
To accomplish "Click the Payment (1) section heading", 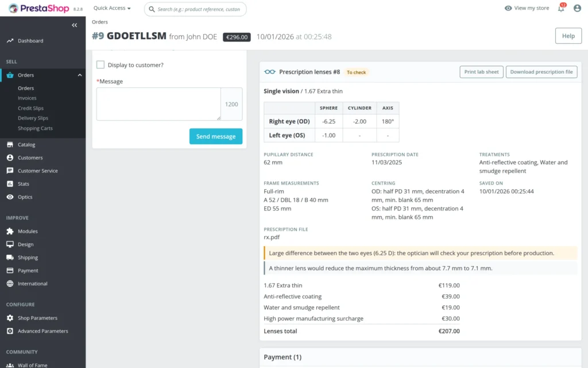I will [x=283, y=357].
